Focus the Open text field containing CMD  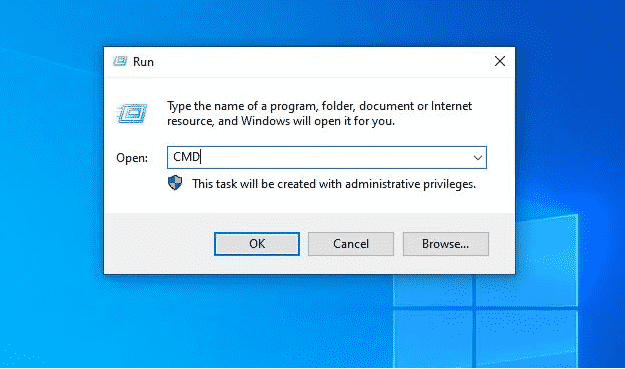pyautogui.click(x=326, y=157)
